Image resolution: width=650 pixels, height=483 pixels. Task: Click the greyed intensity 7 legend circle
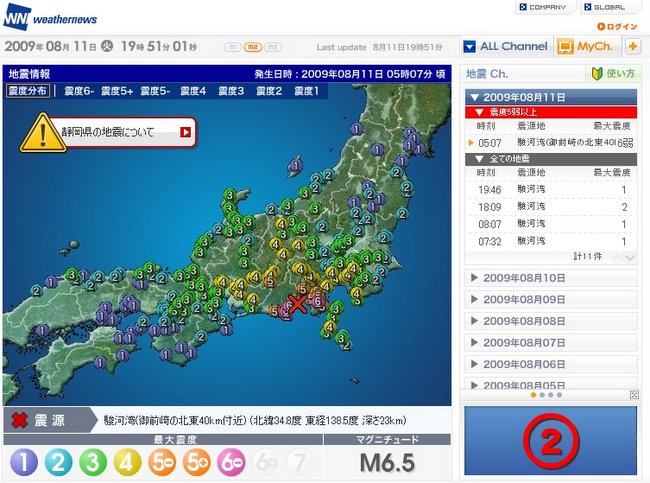coord(300,462)
